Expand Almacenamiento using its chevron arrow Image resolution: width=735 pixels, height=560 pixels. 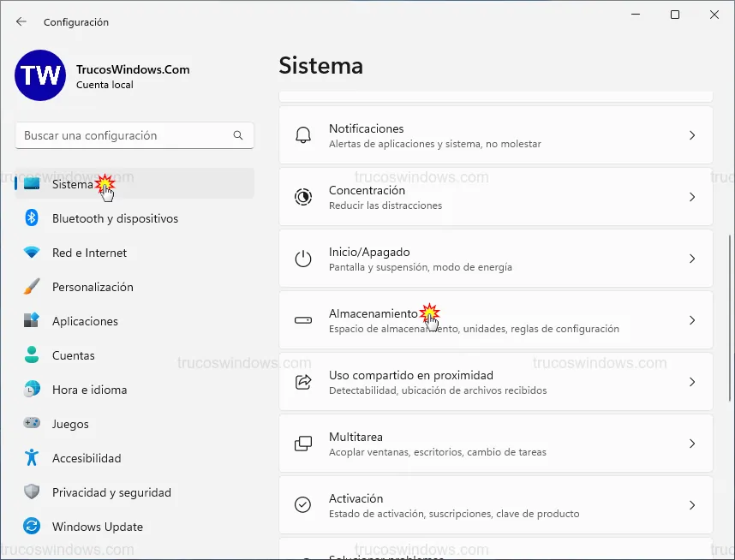coord(692,320)
